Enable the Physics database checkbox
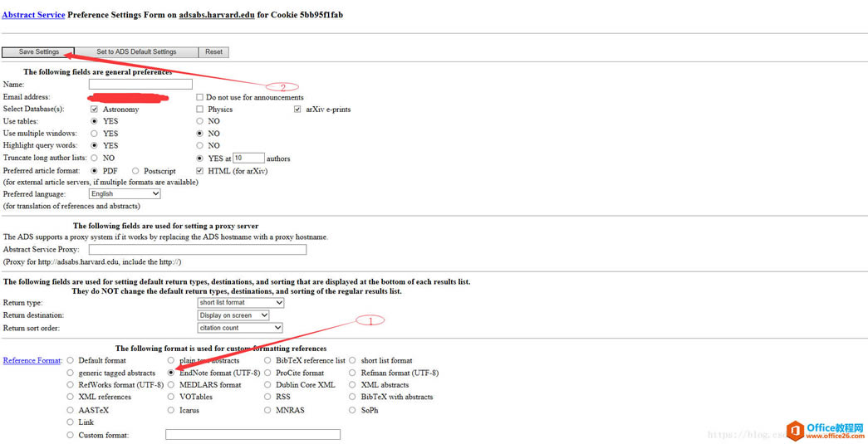Image resolution: width=868 pixels, height=444 pixels. 200,109
